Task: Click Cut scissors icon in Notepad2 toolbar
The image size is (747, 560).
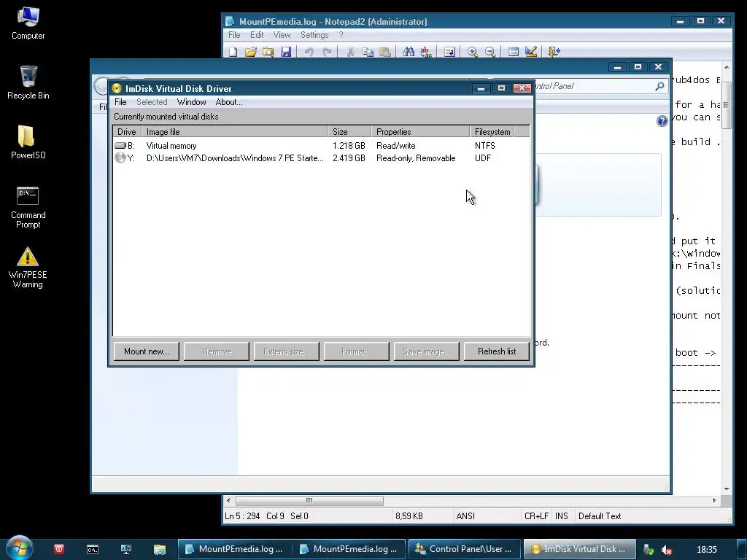Action: 350,52
